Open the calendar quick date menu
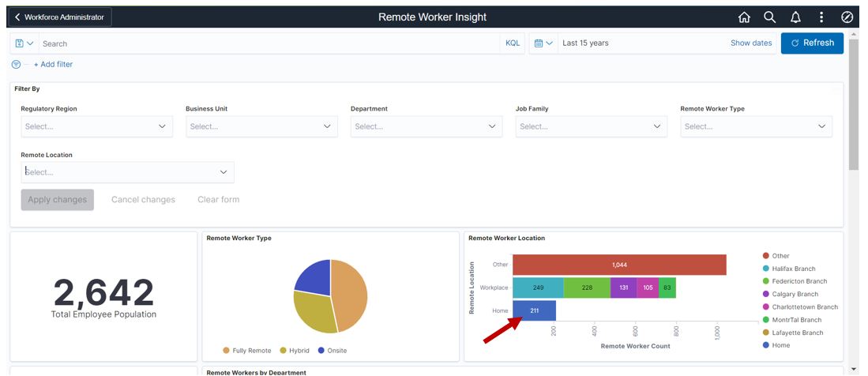868x376 pixels. 543,43
